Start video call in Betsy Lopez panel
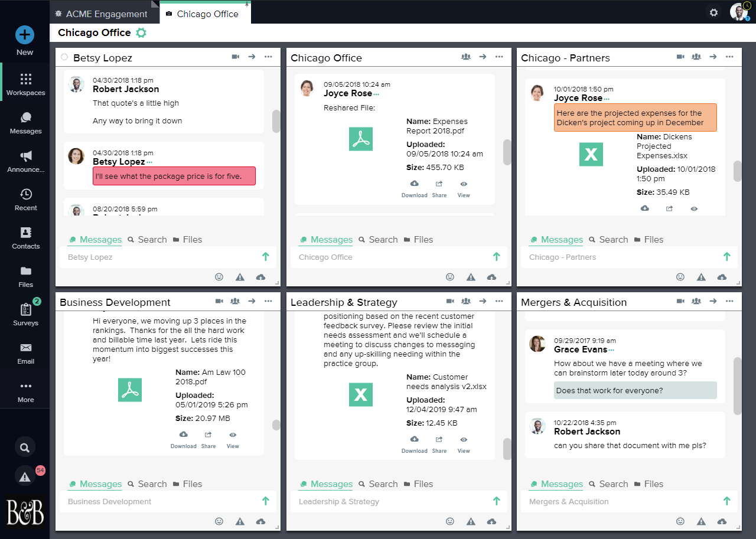The height and width of the screenshot is (539, 756). (236, 57)
